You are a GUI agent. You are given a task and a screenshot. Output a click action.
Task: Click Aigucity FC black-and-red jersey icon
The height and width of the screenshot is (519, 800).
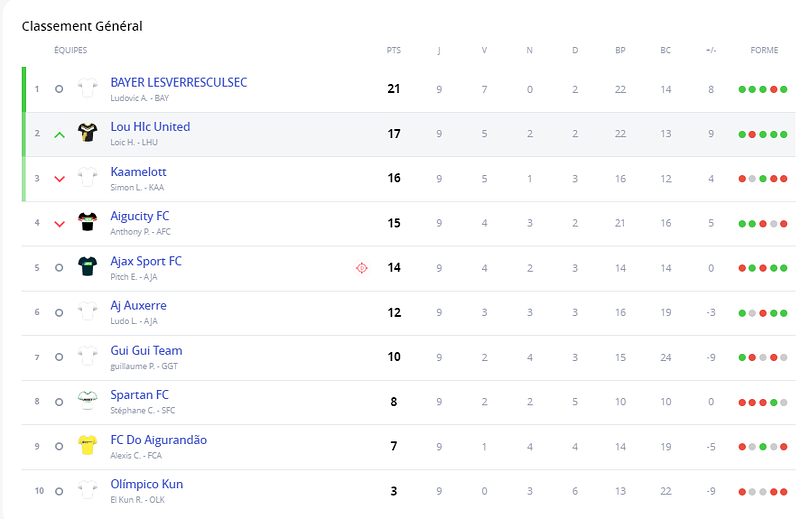click(x=87, y=222)
